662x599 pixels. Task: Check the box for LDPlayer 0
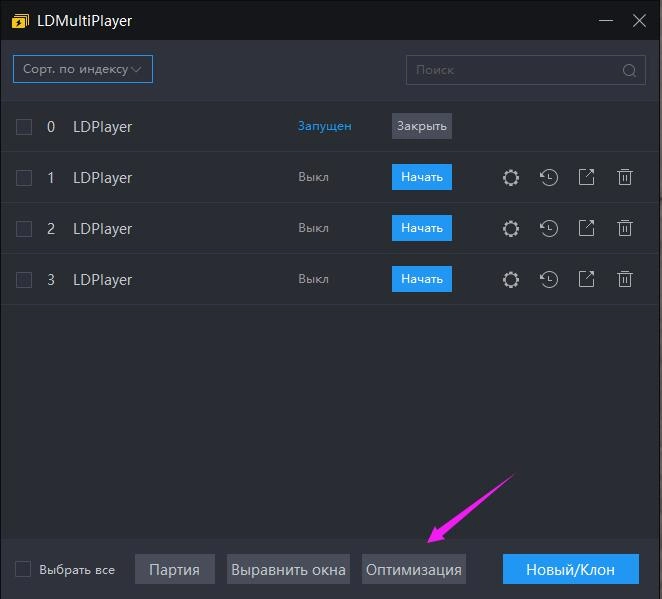click(x=24, y=127)
